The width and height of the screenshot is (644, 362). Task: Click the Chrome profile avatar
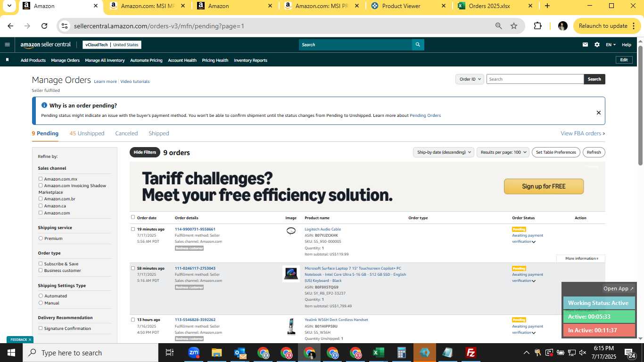(562, 26)
